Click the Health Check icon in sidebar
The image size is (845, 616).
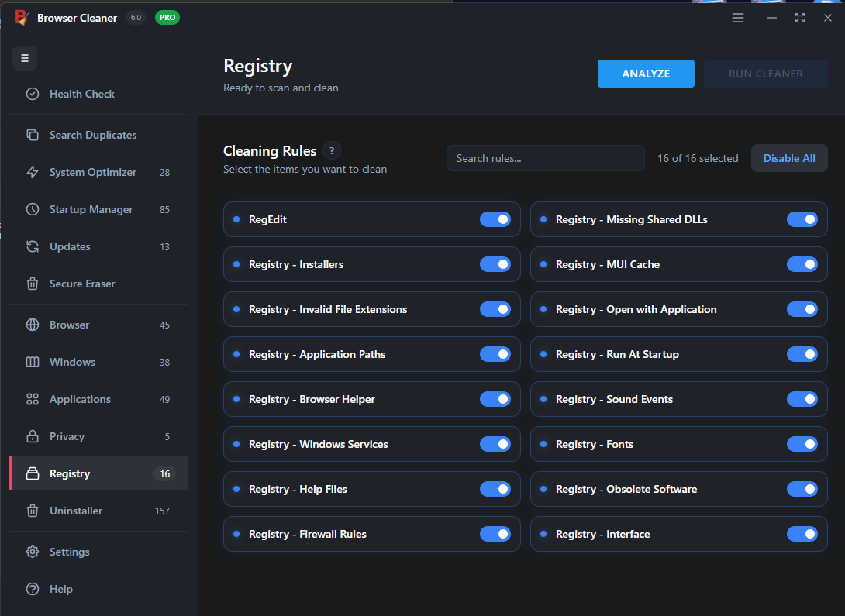tap(33, 94)
